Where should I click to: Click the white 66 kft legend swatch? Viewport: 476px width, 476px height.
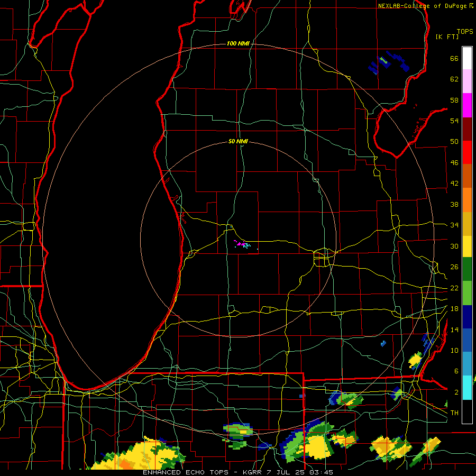tap(467, 58)
